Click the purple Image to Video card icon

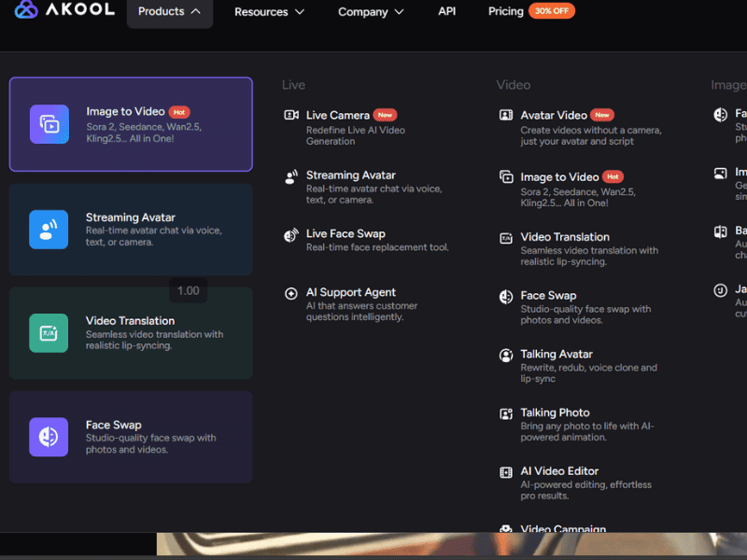click(x=49, y=124)
